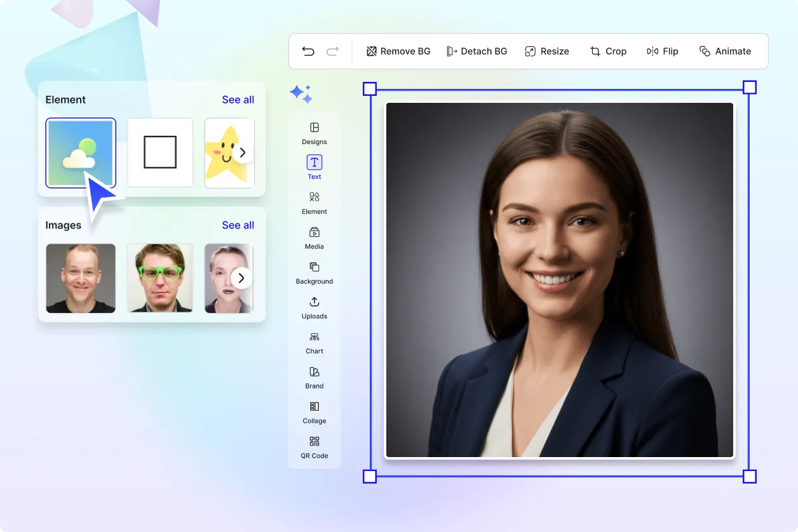
Task: Animate the selected image
Action: [x=725, y=51]
